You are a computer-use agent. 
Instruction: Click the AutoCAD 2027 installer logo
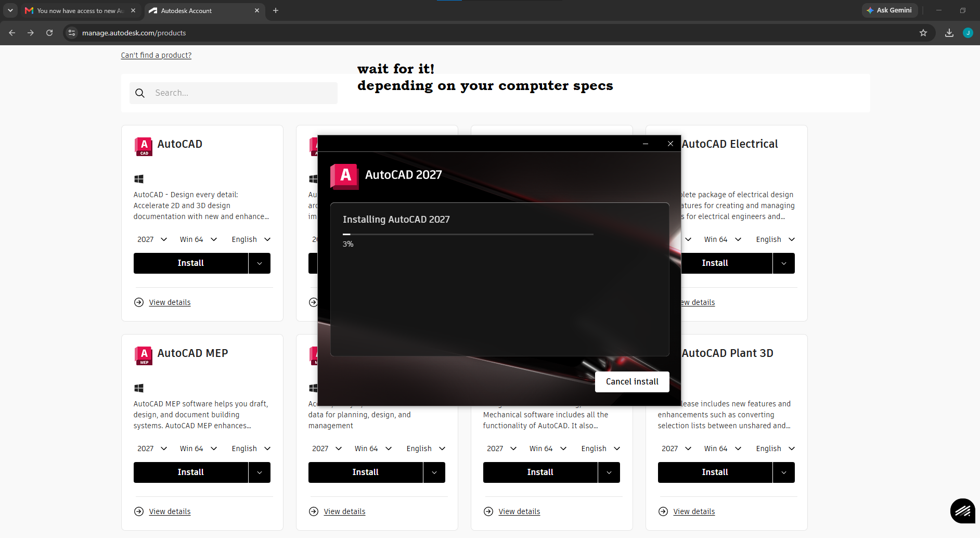pyautogui.click(x=344, y=177)
